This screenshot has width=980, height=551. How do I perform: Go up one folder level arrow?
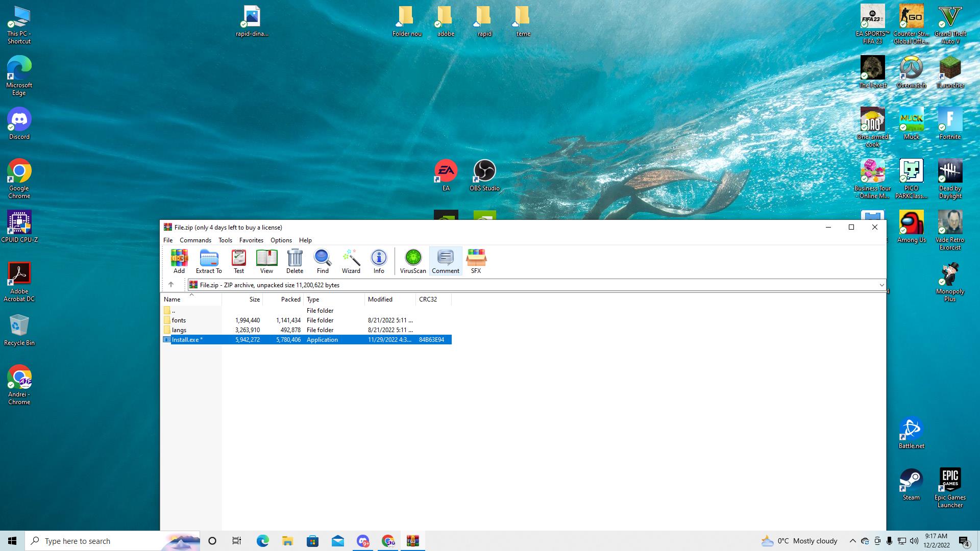[171, 285]
